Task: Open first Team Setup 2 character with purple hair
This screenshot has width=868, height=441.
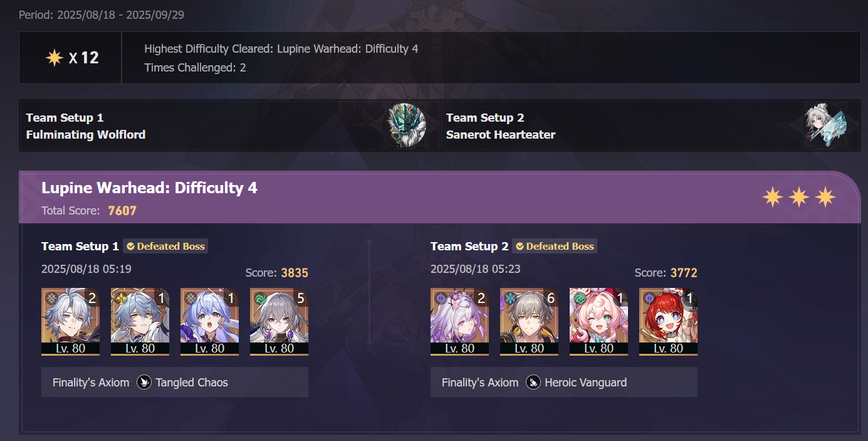Action: click(459, 322)
